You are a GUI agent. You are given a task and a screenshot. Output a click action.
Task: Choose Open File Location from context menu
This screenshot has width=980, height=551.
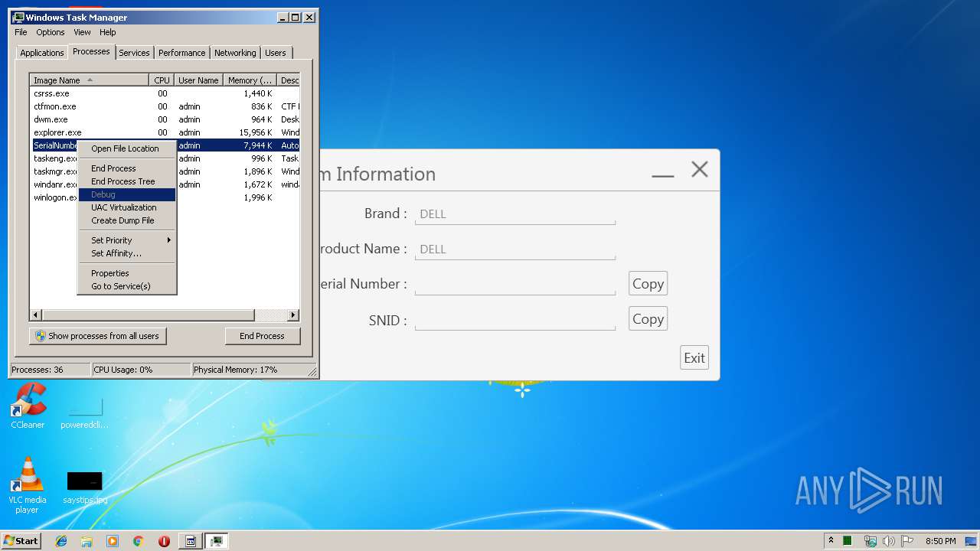coord(128,148)
